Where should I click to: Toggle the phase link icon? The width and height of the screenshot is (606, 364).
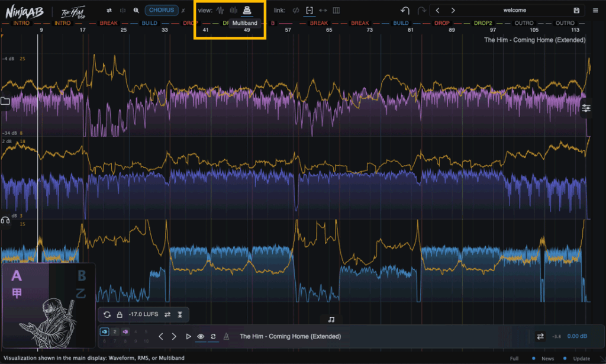(x=296, y=11)
